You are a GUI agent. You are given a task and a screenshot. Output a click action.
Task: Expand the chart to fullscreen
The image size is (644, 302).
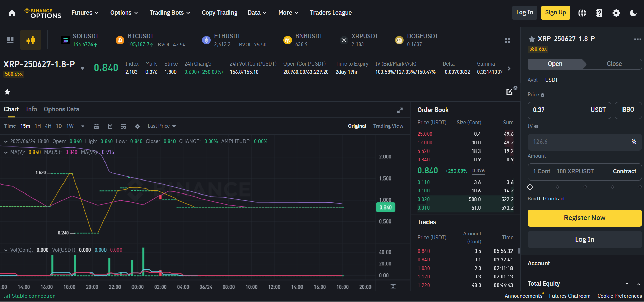coord(400,110)
